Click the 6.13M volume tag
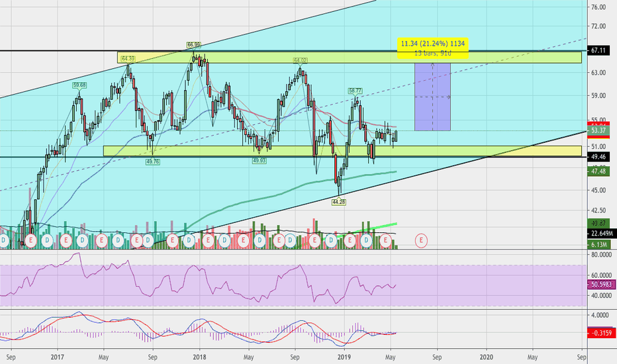617x364 pixels. click(598, 244)
